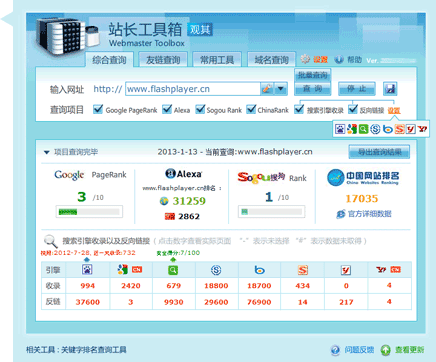Screen dimensions: 436x362
Task: Select orange Sogou S icon in popup
Action: coord(399,129)
